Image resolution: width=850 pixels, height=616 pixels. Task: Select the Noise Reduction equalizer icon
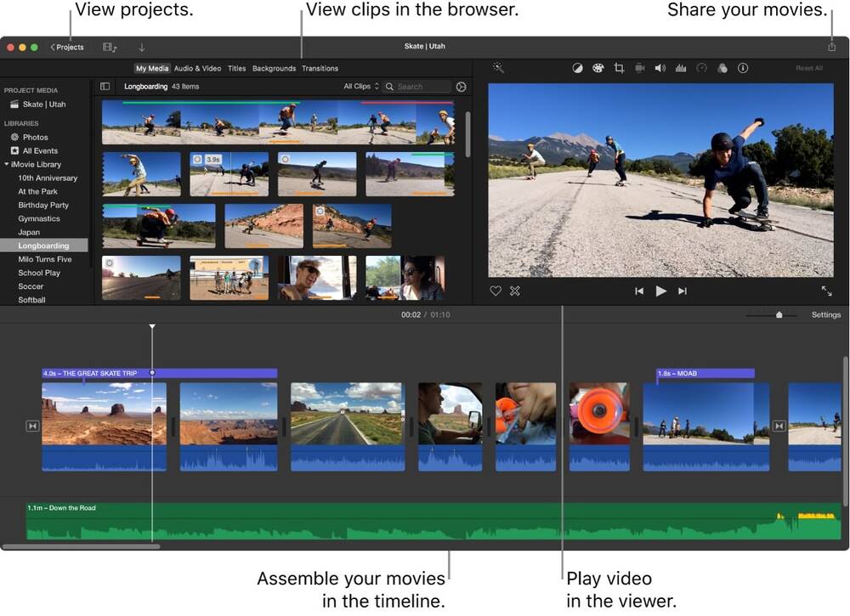click(x=681, y=68)
